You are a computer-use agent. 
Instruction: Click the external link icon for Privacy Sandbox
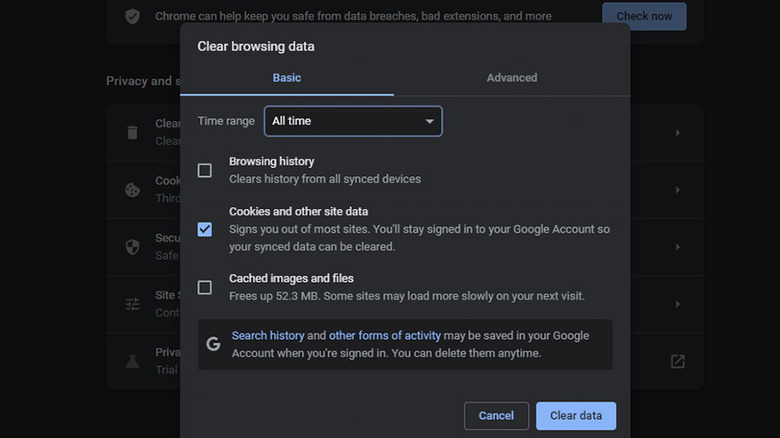click(x=677, y=361)
